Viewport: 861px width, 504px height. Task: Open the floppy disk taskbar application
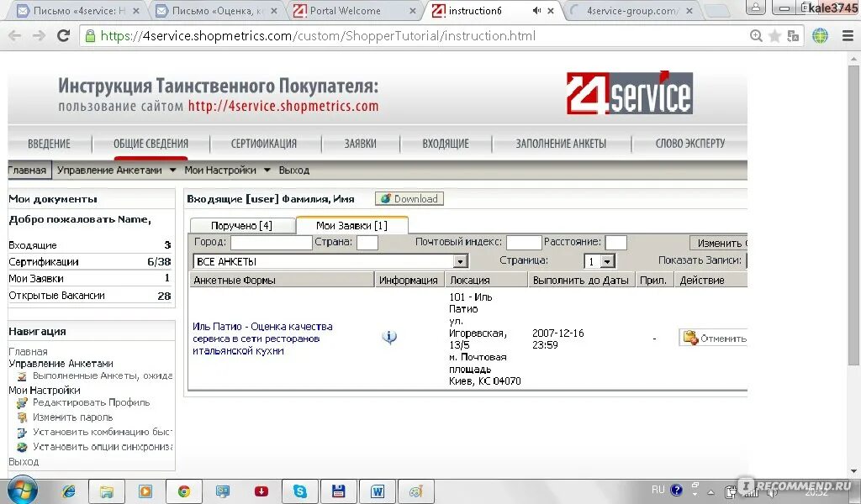[338, 491]
